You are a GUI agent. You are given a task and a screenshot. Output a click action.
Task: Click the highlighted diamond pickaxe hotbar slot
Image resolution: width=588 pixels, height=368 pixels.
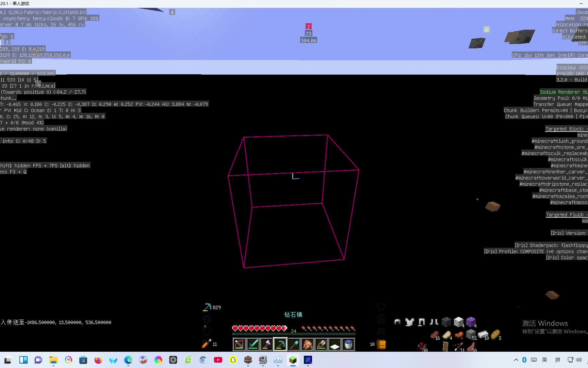[x=280, y=344]
